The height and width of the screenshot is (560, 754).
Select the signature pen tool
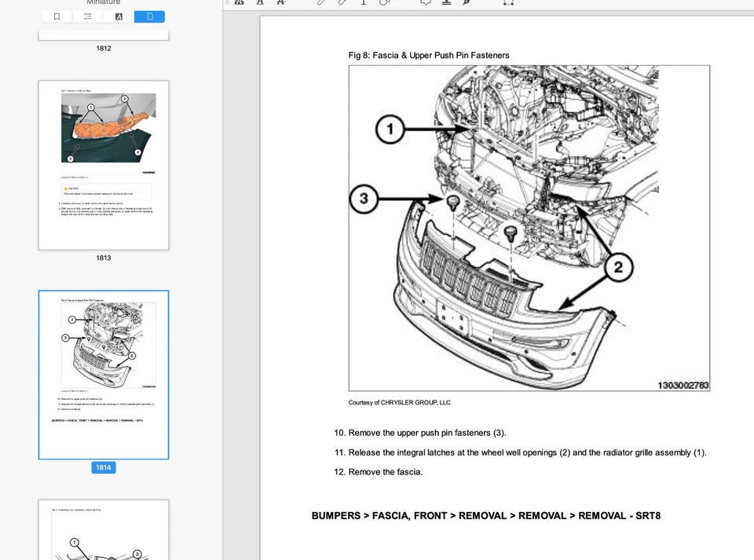(x=467, y=3)
